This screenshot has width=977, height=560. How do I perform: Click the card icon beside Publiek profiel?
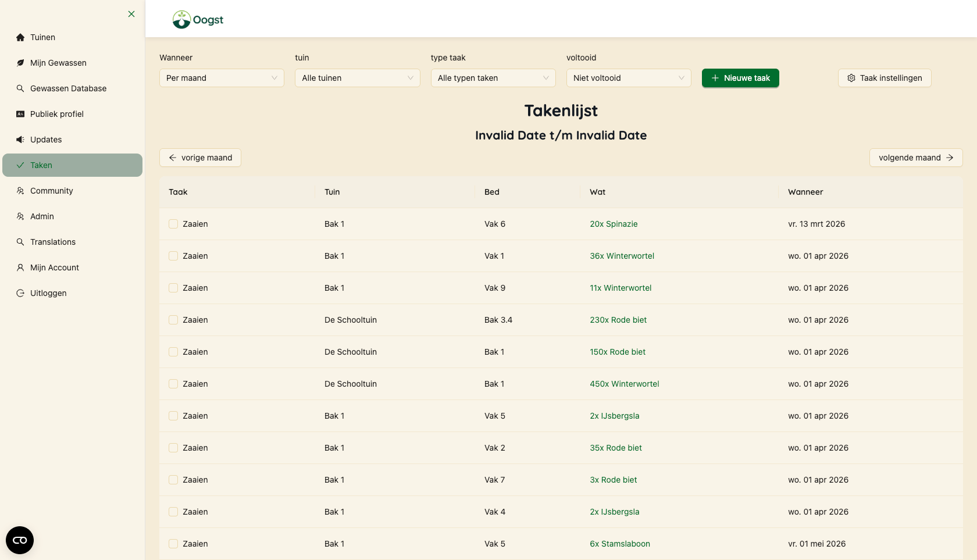pos(20,114)
